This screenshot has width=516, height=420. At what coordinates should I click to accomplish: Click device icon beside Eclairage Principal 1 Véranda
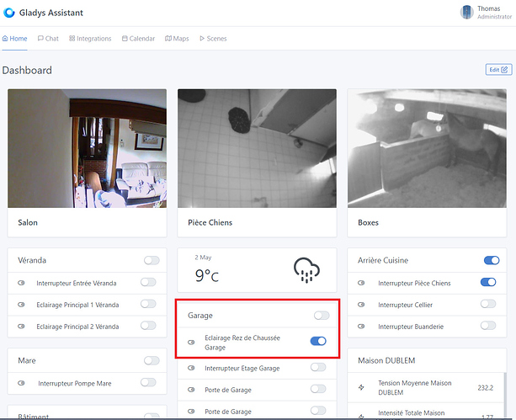pyautogui.click(x=21, y=305)
